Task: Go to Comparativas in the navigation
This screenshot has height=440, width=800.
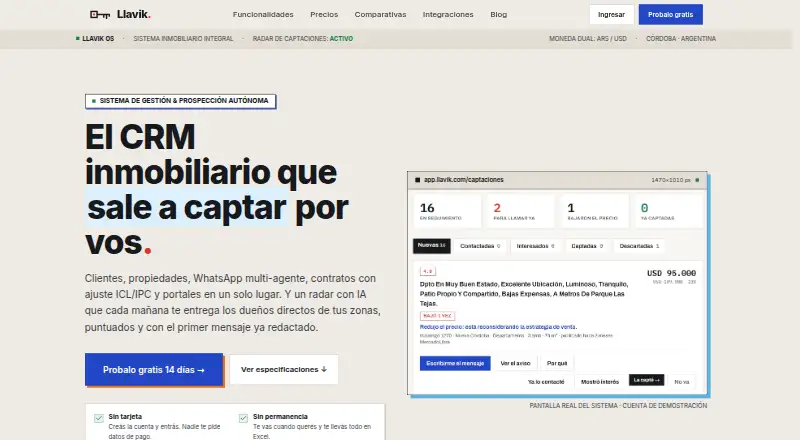Action: 380,14
